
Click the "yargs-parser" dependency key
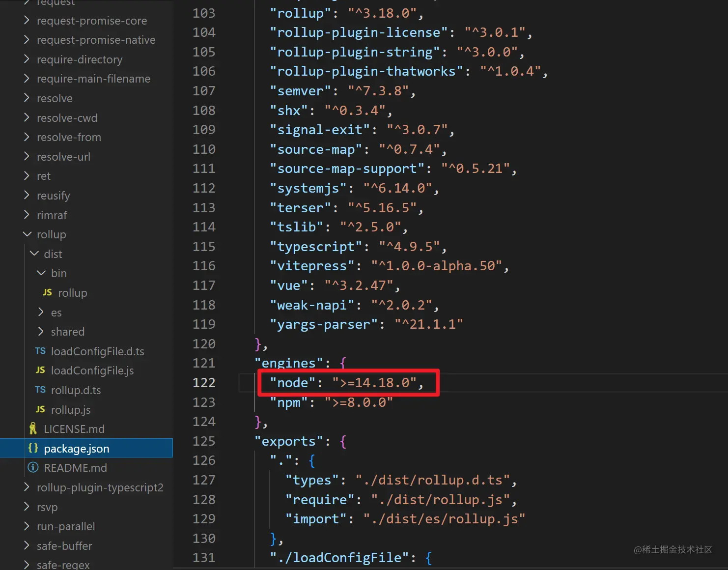click(x=324, y=324)
